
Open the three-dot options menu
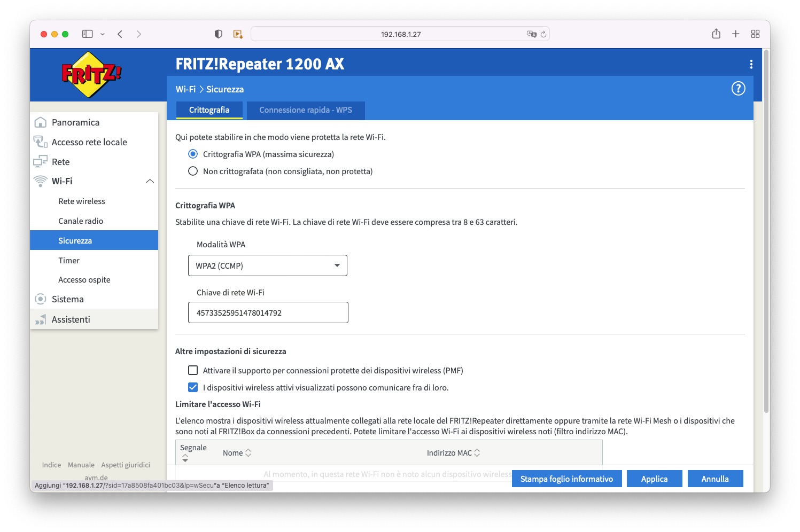[751, 64]
